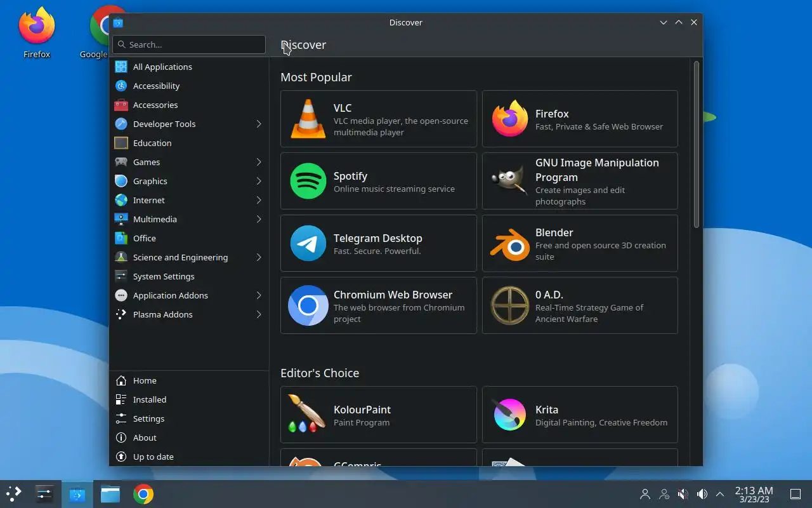The width and height of the screenshot is (812, 508).
Task: Click the GIMP mascot icon
Action: (509, 181)
